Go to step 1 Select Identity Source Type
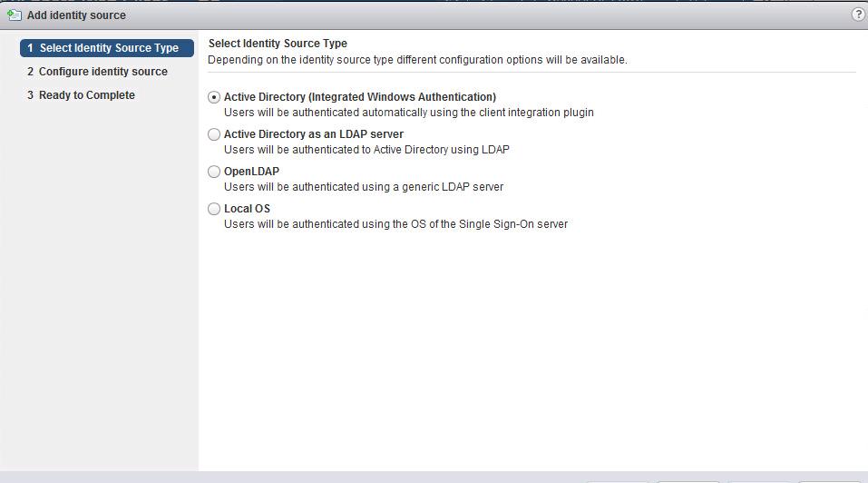 107,48
